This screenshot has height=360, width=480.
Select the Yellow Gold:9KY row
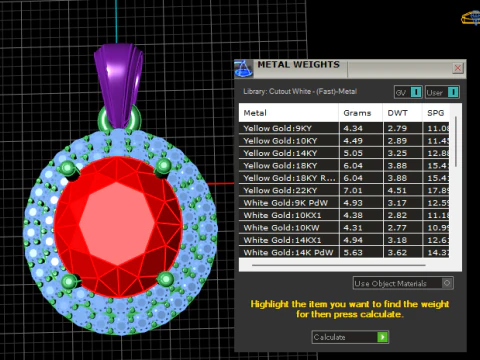(344, 128)
